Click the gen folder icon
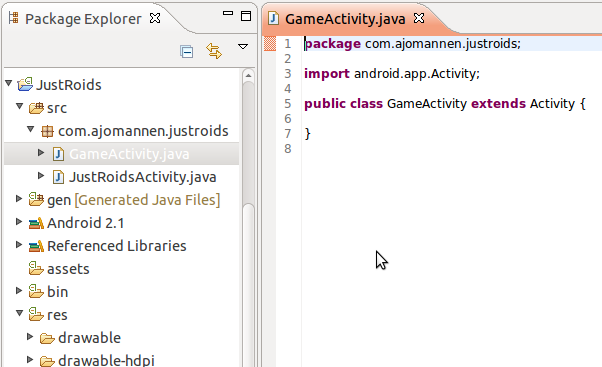602x367 pixels. tap(36, 199)
